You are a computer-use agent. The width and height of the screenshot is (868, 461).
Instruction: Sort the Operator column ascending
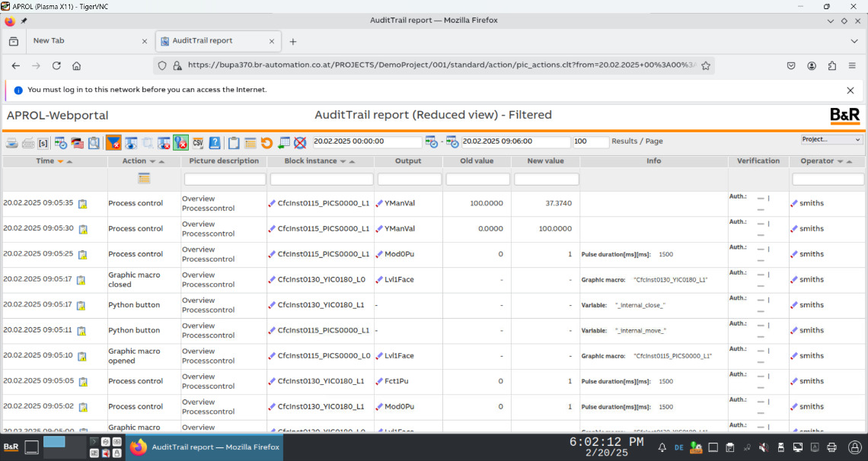click(x=848, y=161)
